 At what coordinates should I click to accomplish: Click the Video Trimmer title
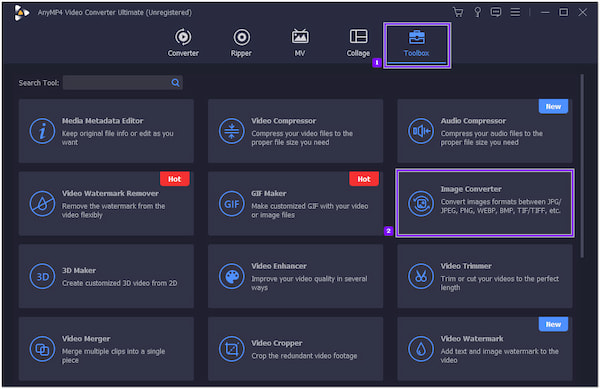(466, 266)
